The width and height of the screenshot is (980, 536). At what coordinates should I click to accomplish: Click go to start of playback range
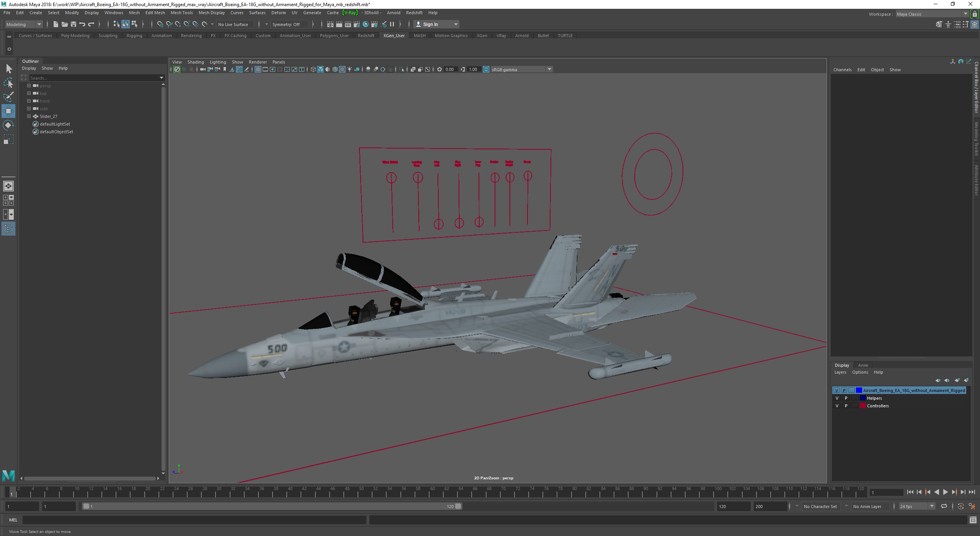910,492
